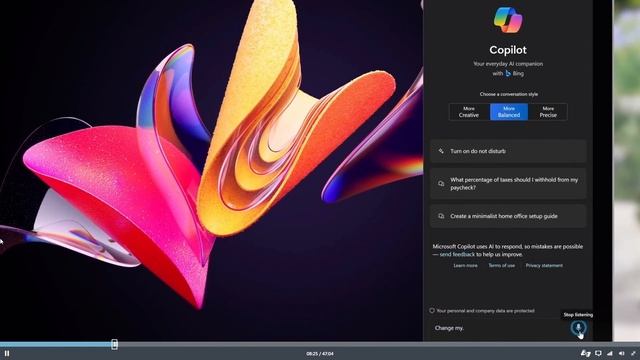Open the send feedback link

coord(457,254)
